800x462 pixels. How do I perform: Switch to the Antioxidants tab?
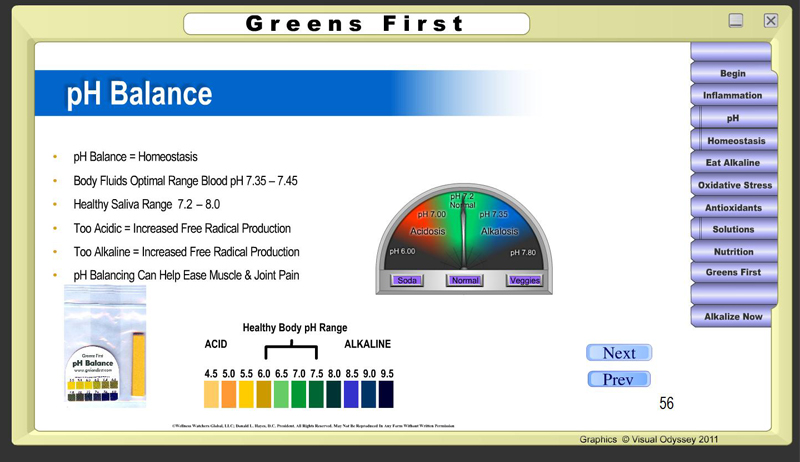(x=732, y=208)
